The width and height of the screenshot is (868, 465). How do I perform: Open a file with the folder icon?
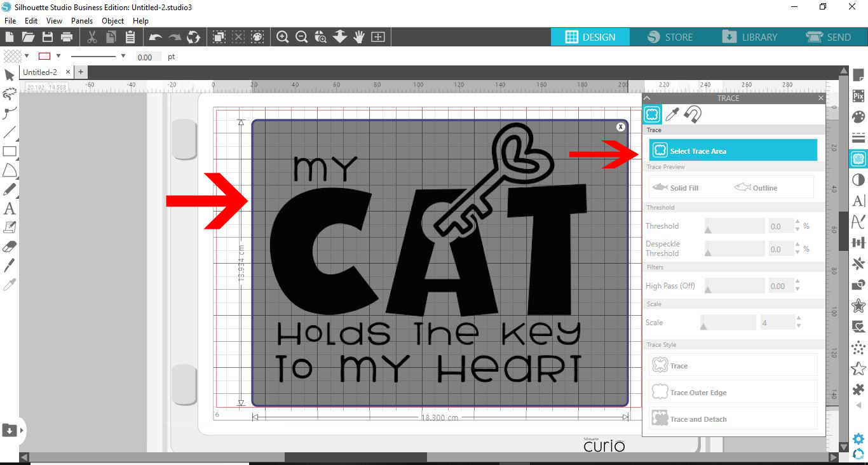(x=28, y=37)
